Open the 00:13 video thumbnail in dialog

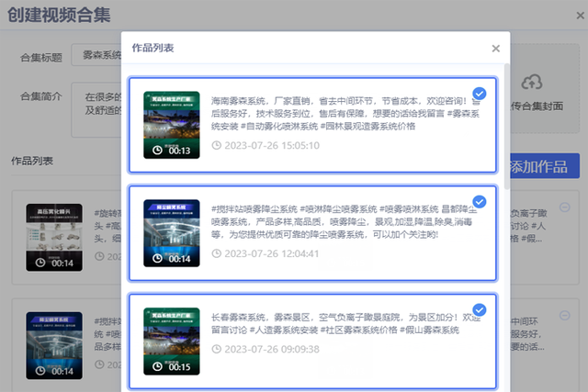coord(172,125)
